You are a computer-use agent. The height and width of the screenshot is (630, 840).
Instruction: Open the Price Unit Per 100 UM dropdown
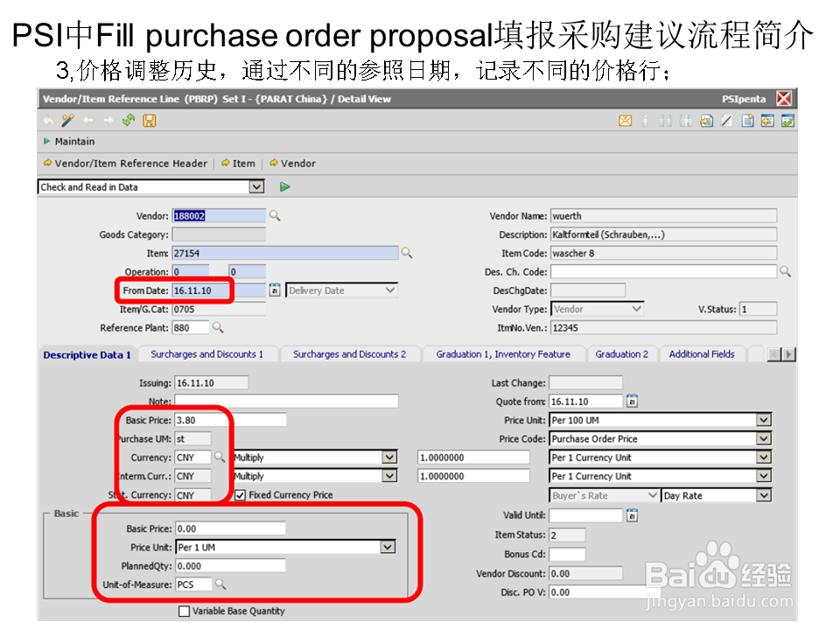765,419
